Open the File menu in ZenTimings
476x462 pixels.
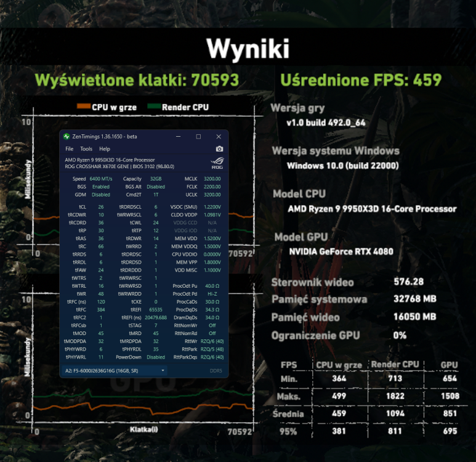[x=69, y=149]
